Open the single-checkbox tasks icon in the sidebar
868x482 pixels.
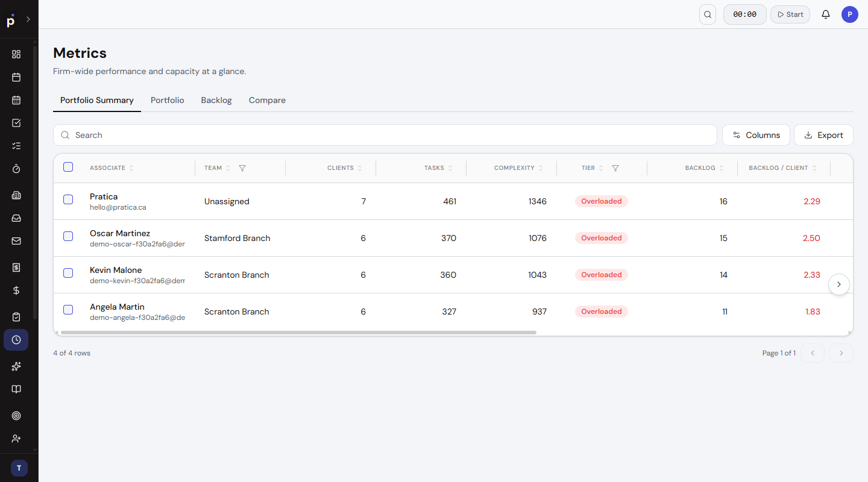pyautogui.click(x=16, y=123)
